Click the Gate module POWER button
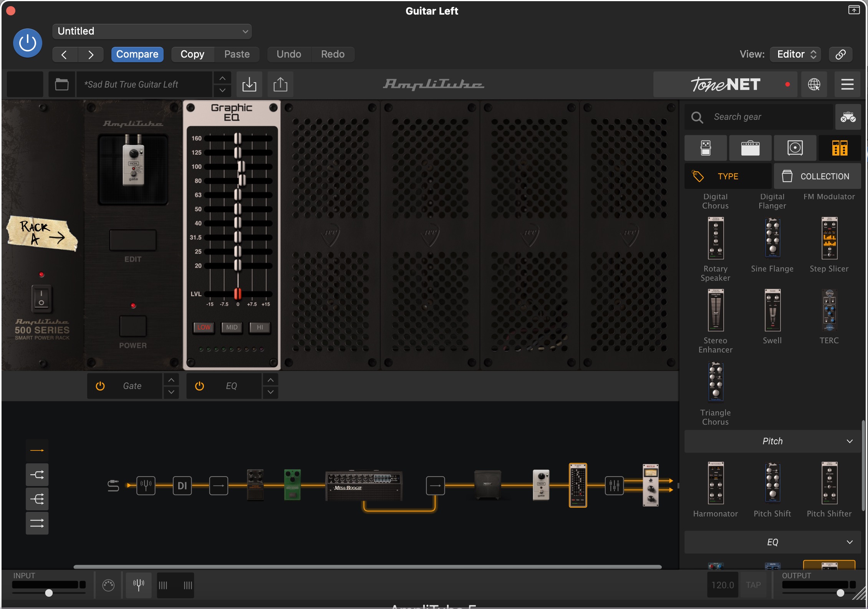 click(x=133, y=326)
